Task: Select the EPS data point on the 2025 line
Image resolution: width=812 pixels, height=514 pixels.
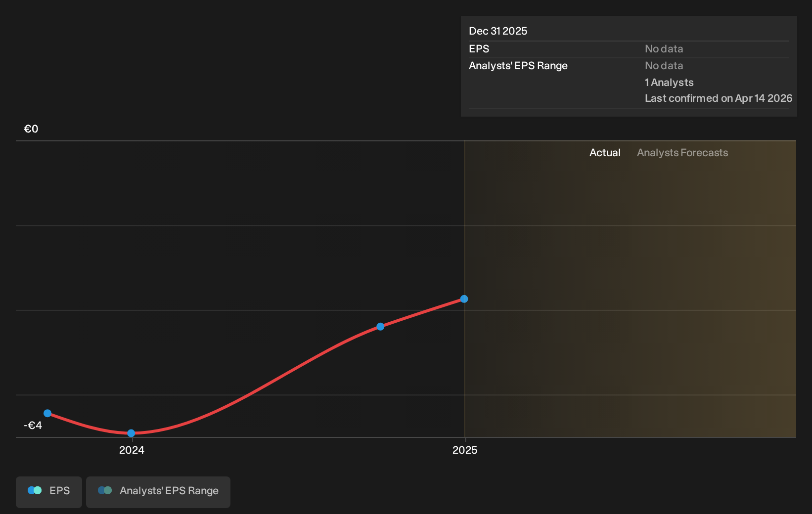Action: [x=464, y=299]
